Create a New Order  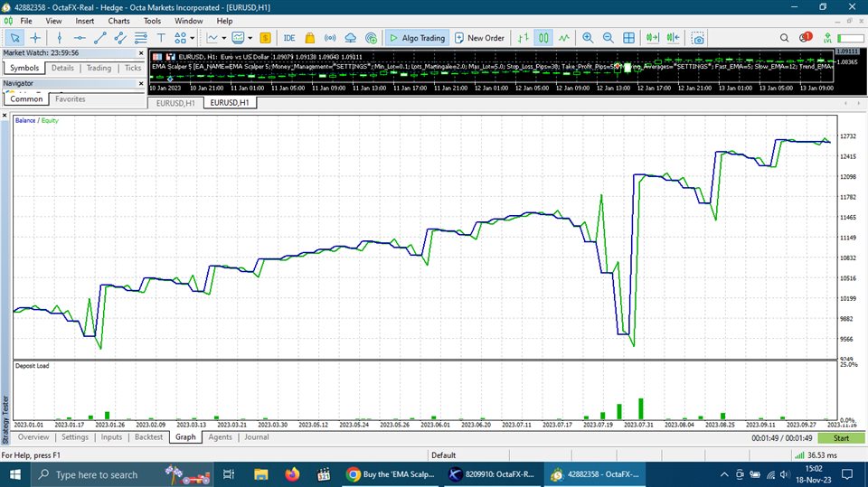pyautogui.click(x=480, y=38)
